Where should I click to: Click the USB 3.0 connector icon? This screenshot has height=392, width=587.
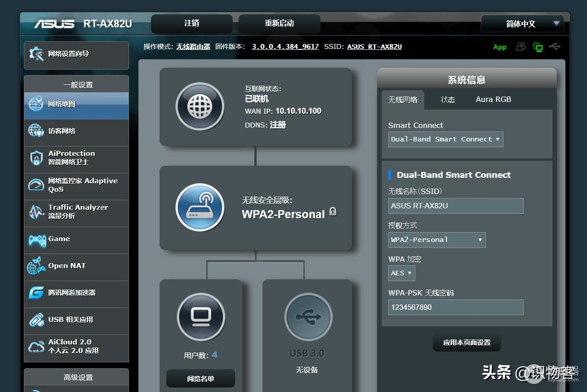tap(307, 317)
